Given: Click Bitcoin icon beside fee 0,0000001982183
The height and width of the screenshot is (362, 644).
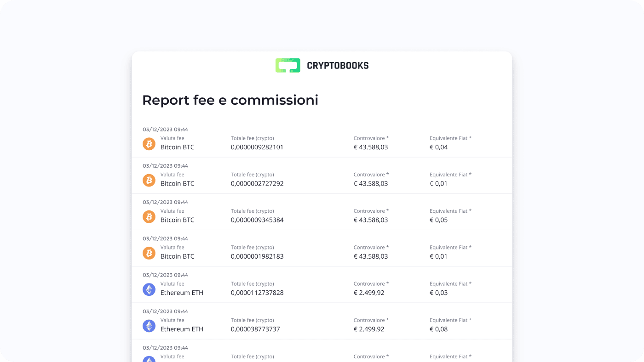Looking at the screenshot, I should click(149, 253).
